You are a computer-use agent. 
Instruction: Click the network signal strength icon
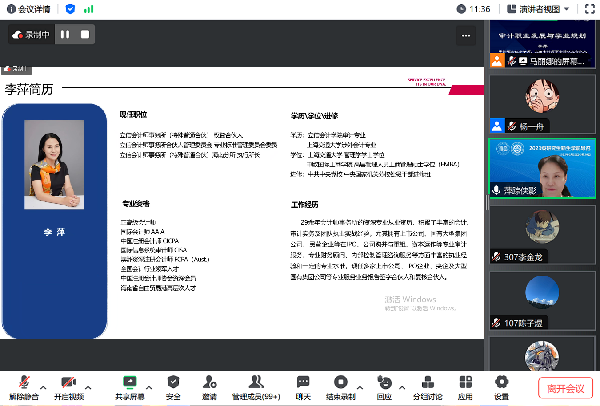(88, 8)
